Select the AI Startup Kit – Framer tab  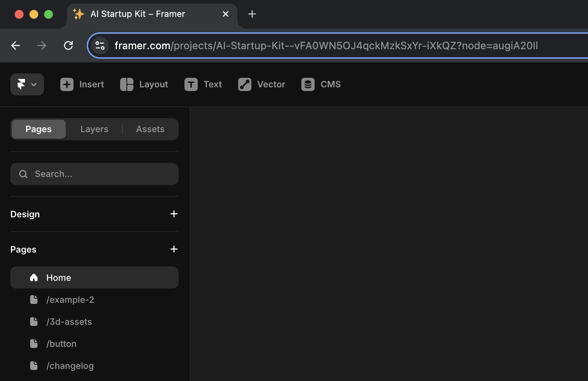(x=152, y=14)
